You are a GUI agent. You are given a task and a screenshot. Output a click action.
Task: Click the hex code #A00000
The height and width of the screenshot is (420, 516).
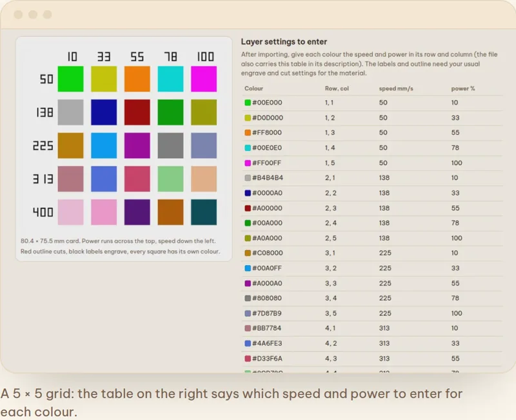click(267, 208)
